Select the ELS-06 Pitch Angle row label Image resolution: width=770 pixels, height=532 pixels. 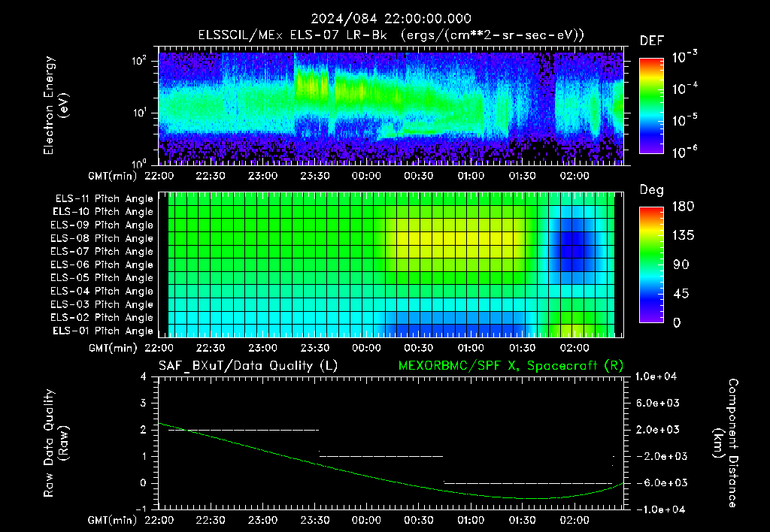tap(102, 265)
